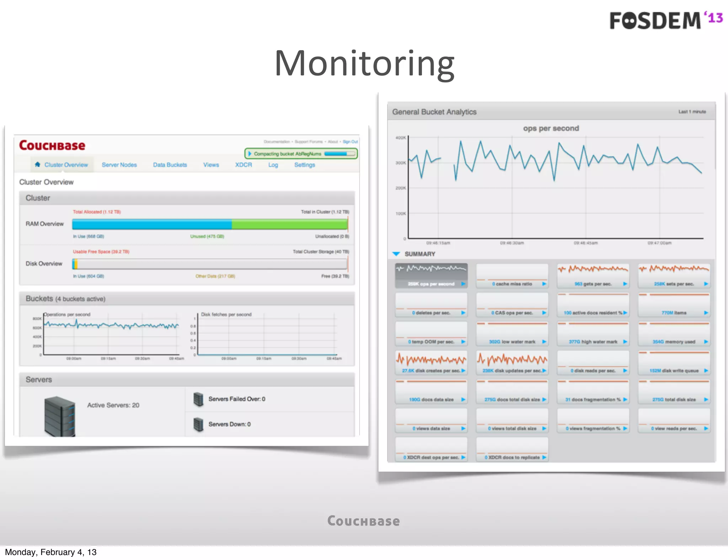Click the blue arrow on disk creates per sec. card
The height and width of the screenshot is (560, 728).
(463, 371)
